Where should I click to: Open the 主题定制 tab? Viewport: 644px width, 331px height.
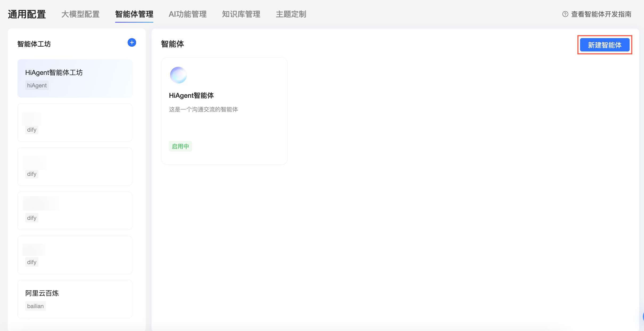(291, 14)
